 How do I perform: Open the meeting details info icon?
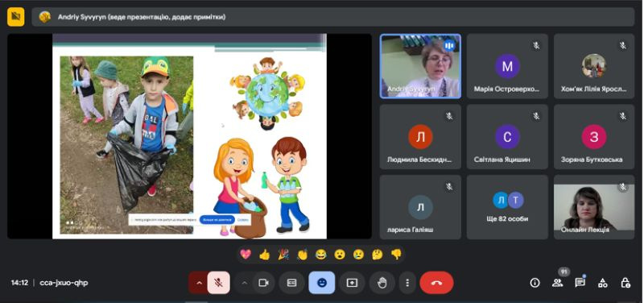(535, 282)
